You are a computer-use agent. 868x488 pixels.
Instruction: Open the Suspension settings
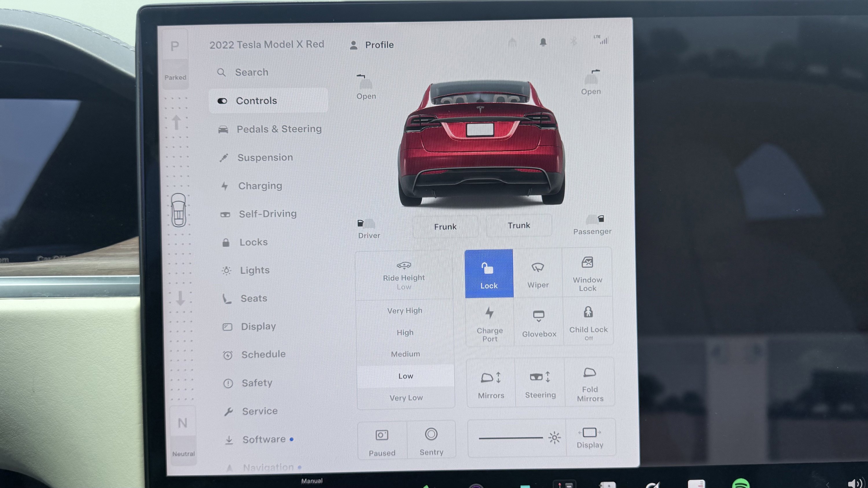[256, 158]
